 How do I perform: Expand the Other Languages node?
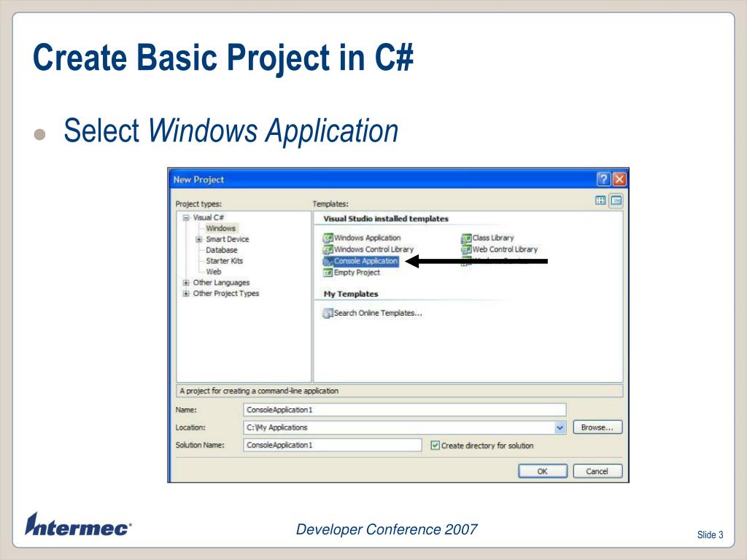pyautogui.click(x=186, y=283)
